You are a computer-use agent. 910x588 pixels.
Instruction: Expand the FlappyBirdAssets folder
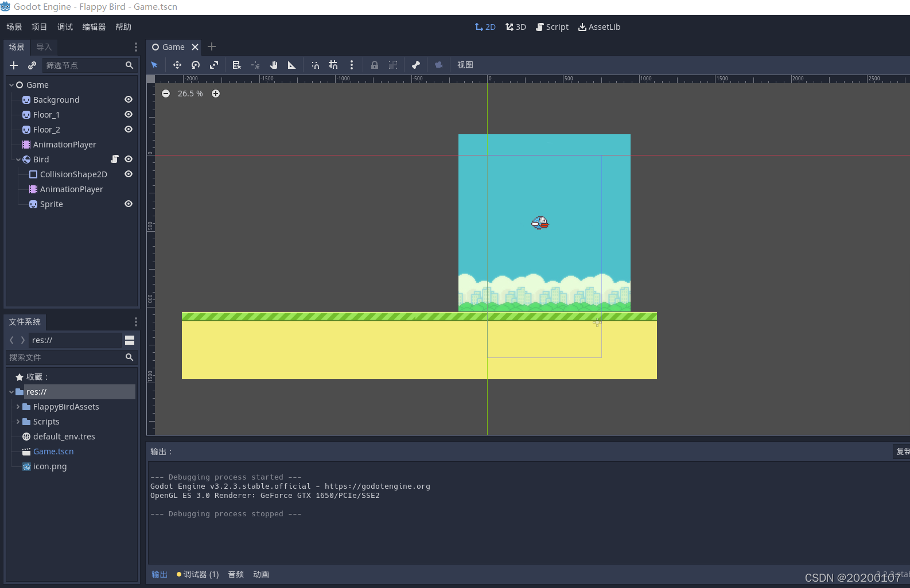[x=18, y=407]
